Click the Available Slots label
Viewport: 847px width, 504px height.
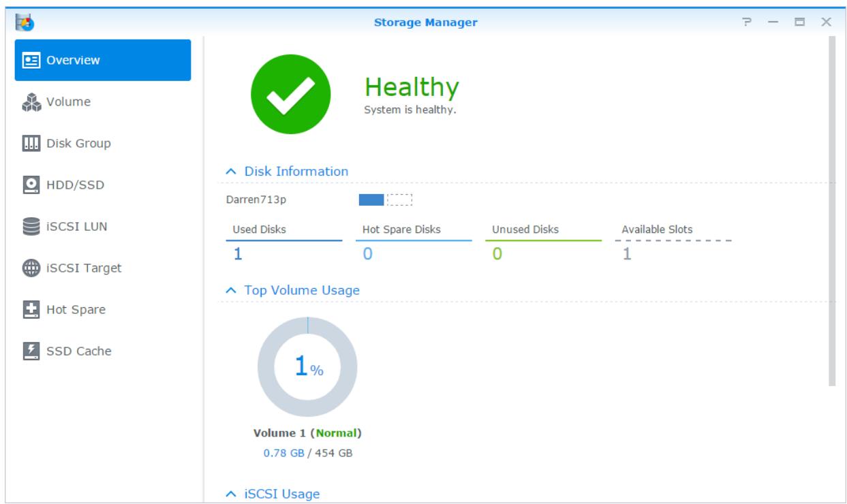[x=657, y=230]
